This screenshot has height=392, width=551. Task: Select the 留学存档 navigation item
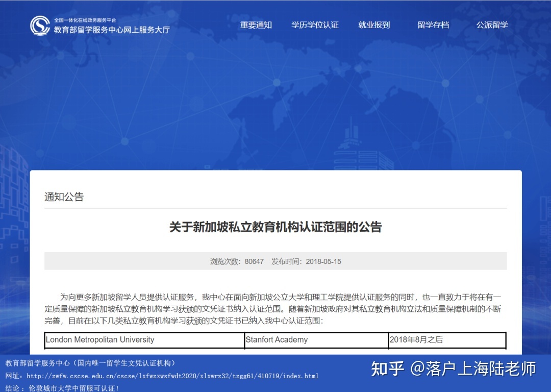tap(433, 25)
